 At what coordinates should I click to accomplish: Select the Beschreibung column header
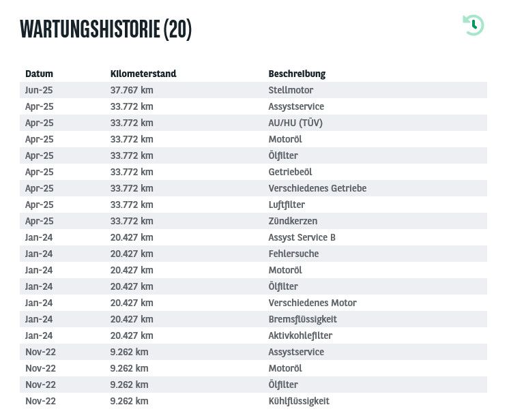(297, 74)
